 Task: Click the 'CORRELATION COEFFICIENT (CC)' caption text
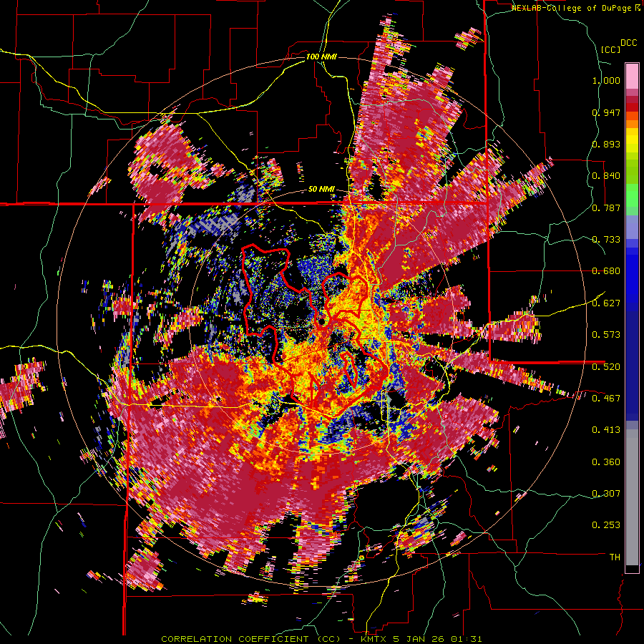point(250,639)
